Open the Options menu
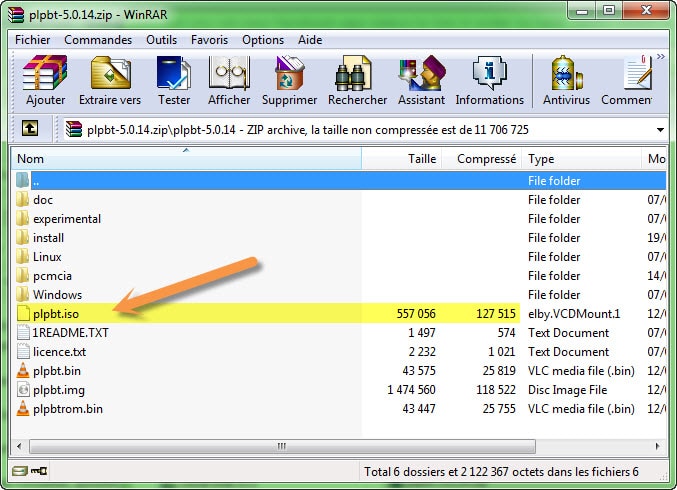677x490 pixels. pos(263,40)
